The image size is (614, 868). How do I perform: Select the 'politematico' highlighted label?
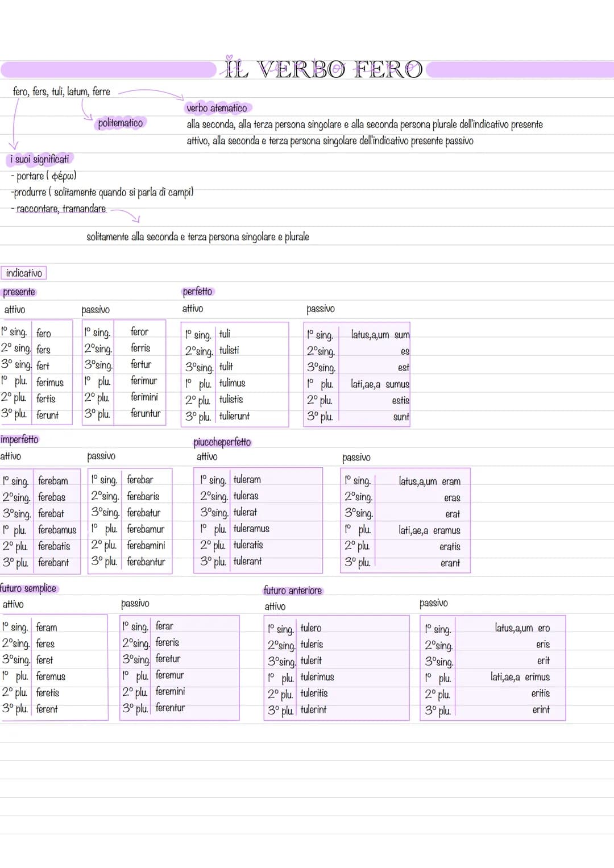(120, 123)
